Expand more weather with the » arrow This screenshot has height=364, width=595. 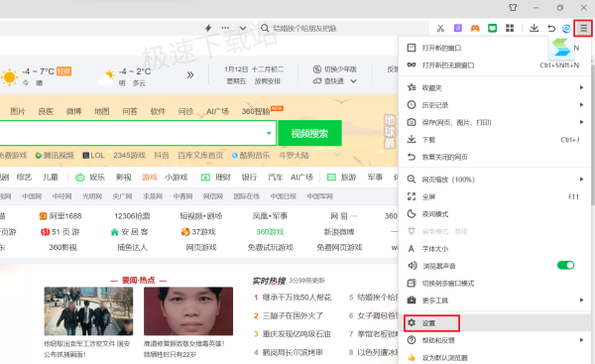[x=190, y=74]
